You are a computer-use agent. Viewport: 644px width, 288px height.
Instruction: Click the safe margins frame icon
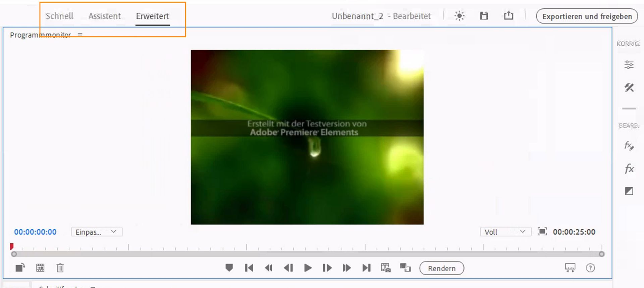pos(542,232)
